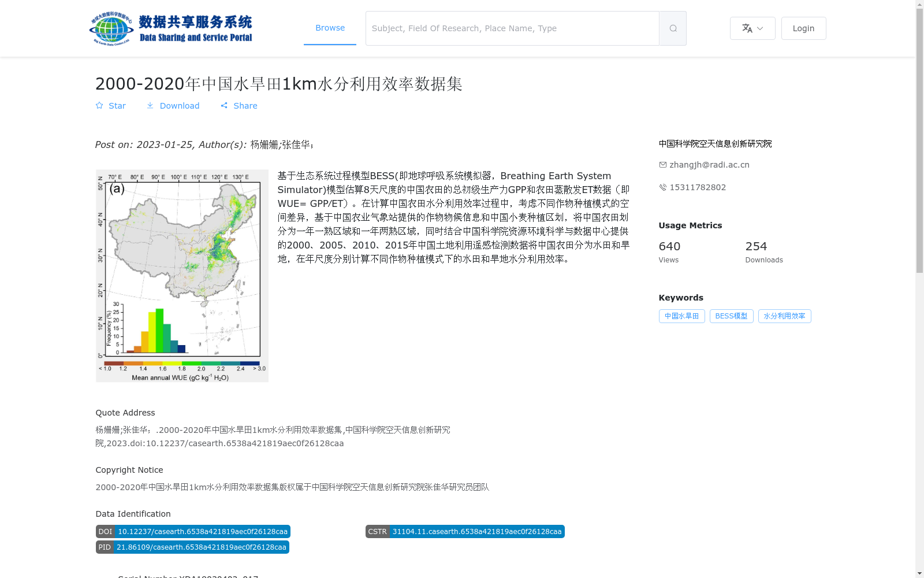Image resolution: width=924 pixels, height=578 pixels.
Task: Click the DOI identifier badge
Action: click(x=193, y=532)
